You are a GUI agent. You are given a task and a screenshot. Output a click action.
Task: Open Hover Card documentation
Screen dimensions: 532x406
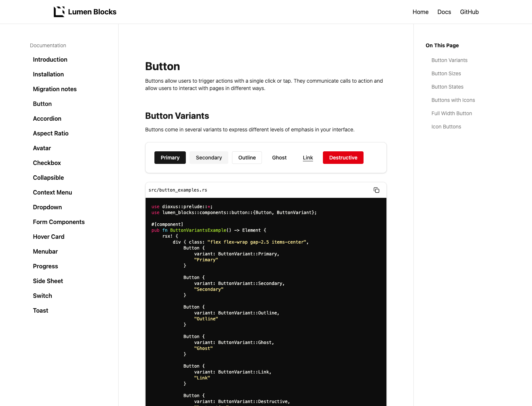[x=48, y=237]
